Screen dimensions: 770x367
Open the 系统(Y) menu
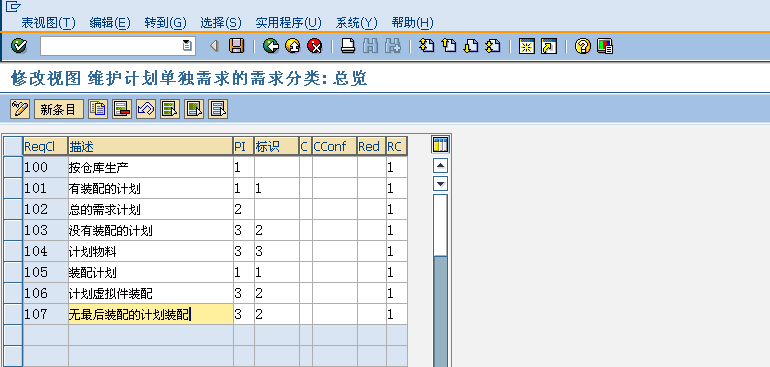point(357,23)
